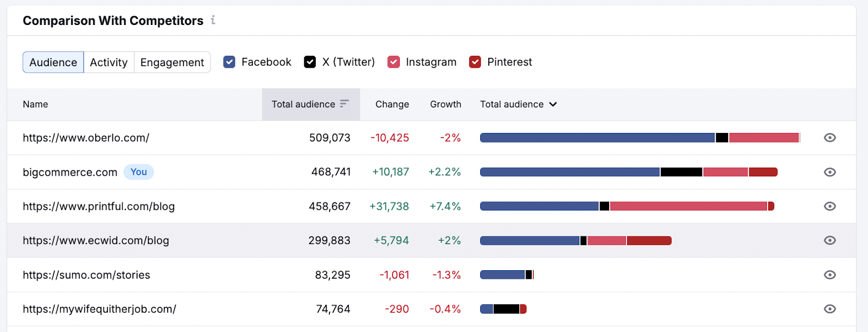Switch to the Activity tab
This screenshot has height=332, width=868.
[x=108, y=62]
